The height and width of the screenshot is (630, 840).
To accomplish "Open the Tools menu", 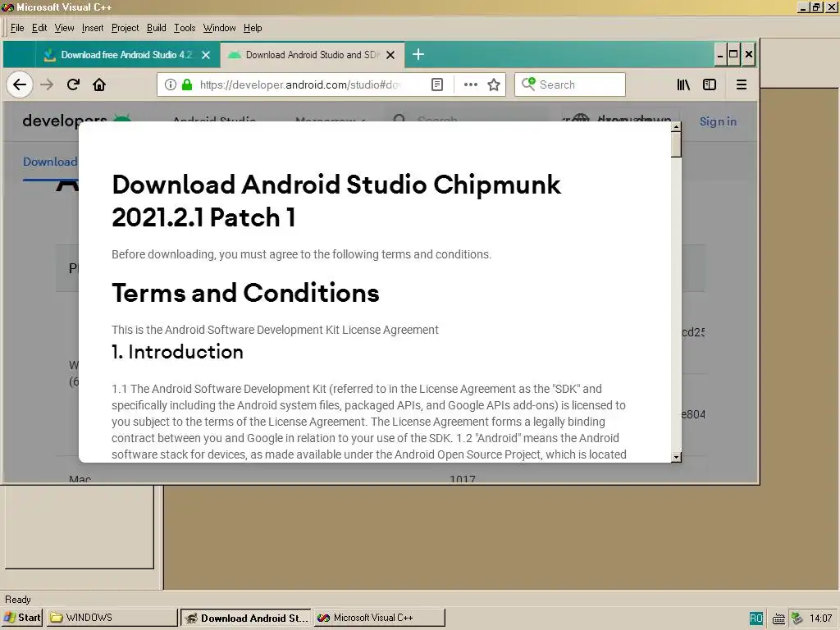I will (x=185, y=28).
